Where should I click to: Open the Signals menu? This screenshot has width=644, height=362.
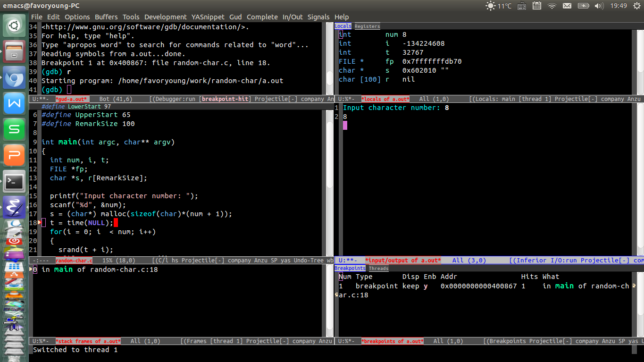318,17
